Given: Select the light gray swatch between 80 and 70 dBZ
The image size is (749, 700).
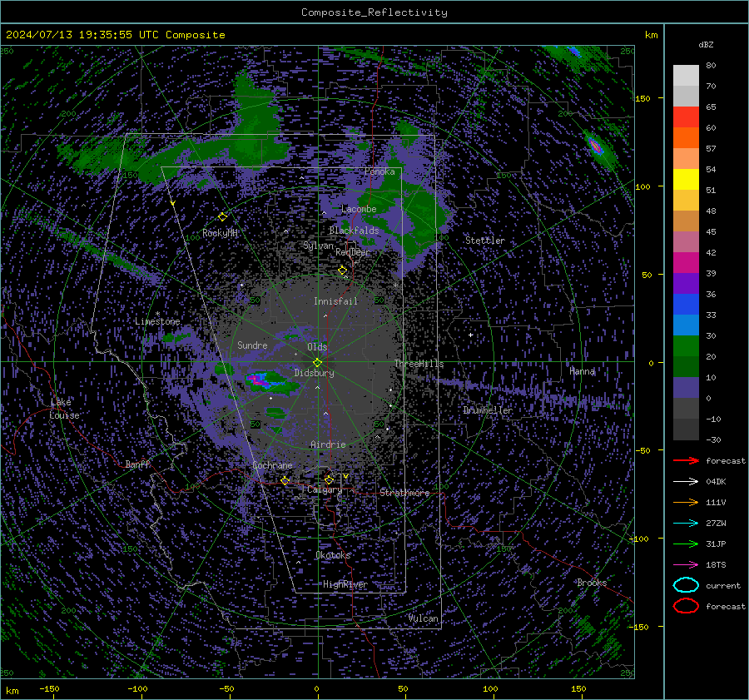Looking at the screenshot, I should click(x=686, y=76).
